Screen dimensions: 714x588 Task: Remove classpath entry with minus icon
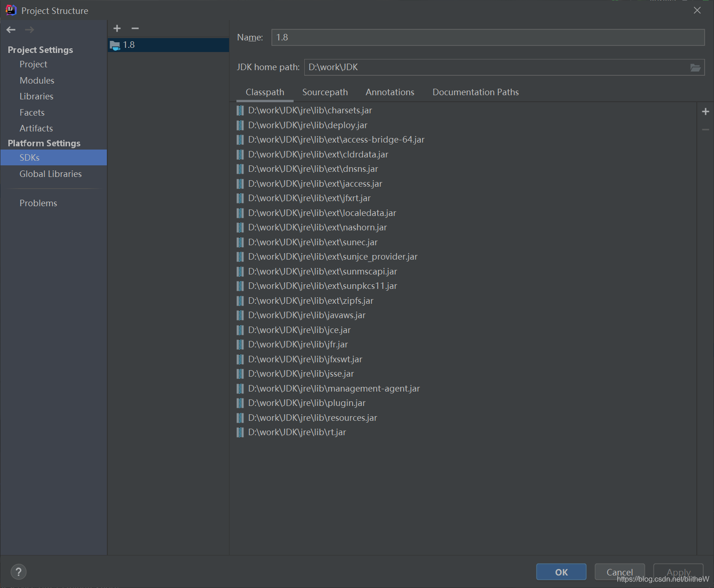(706, 130)
